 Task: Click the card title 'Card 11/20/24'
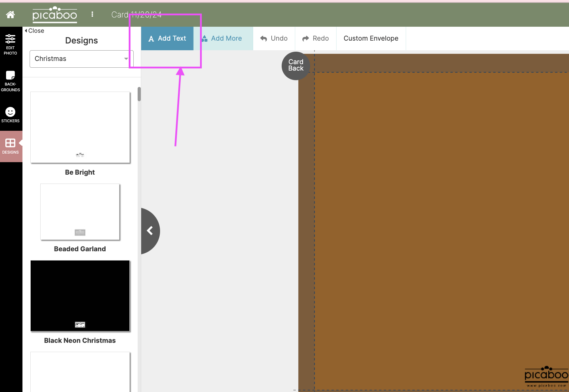(136, 15)
